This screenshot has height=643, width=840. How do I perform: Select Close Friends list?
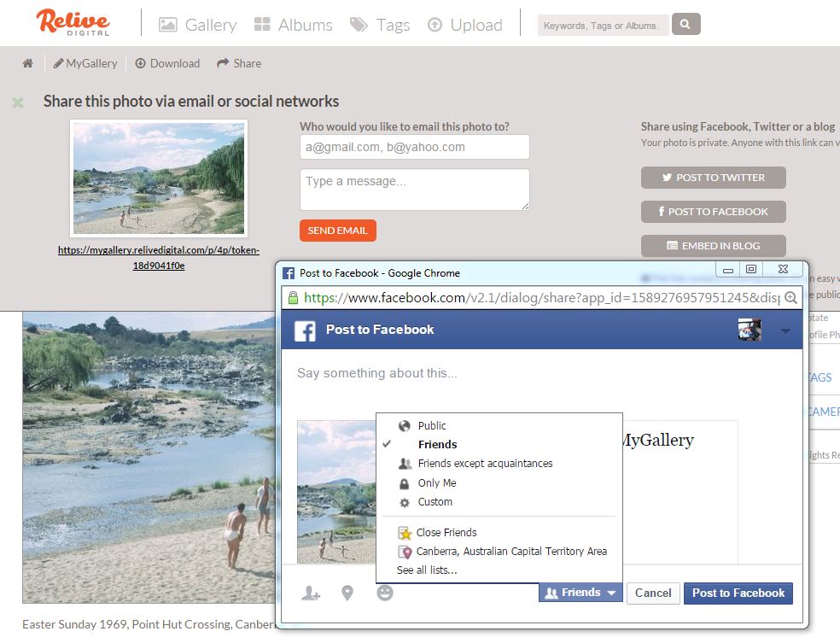[x=446, y=532]
